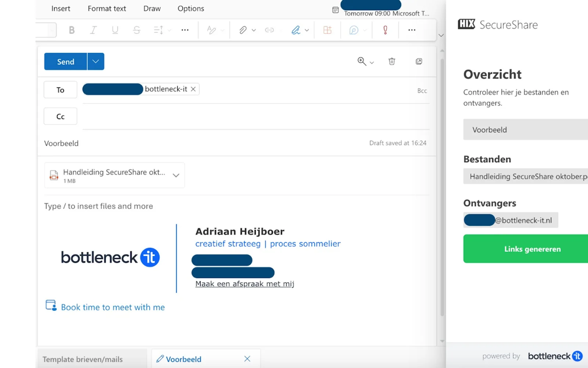Attach a file with the paperclip
This screenshot has width=588, height=368.
[243, 30]
